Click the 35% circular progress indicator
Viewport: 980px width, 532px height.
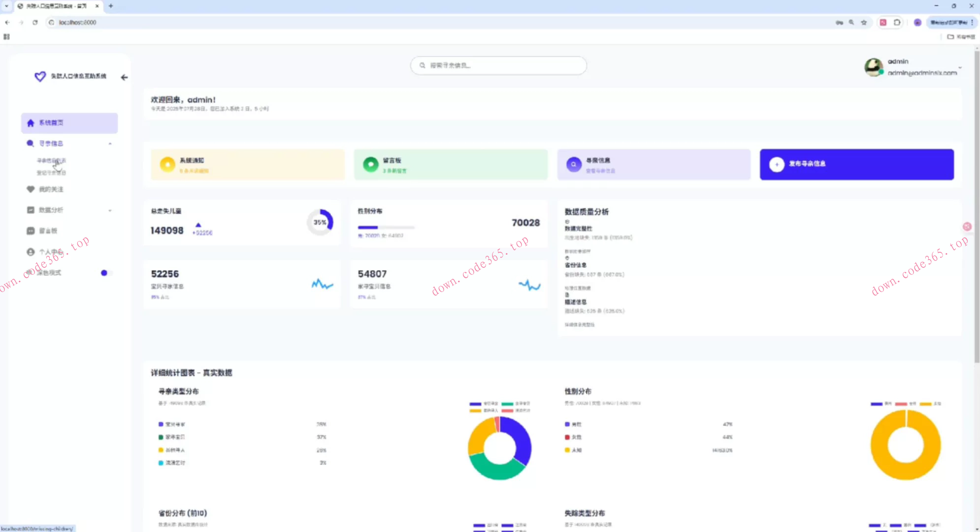(320, 222)
